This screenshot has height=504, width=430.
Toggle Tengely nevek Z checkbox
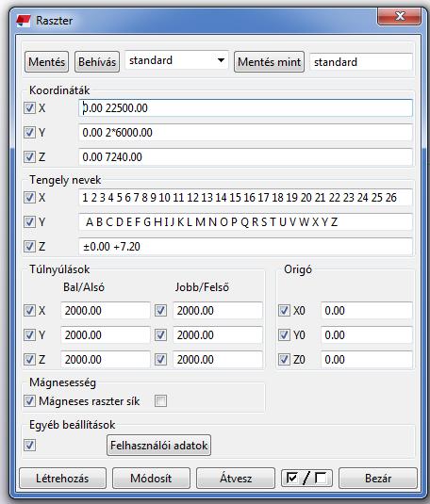click(29, 247)
